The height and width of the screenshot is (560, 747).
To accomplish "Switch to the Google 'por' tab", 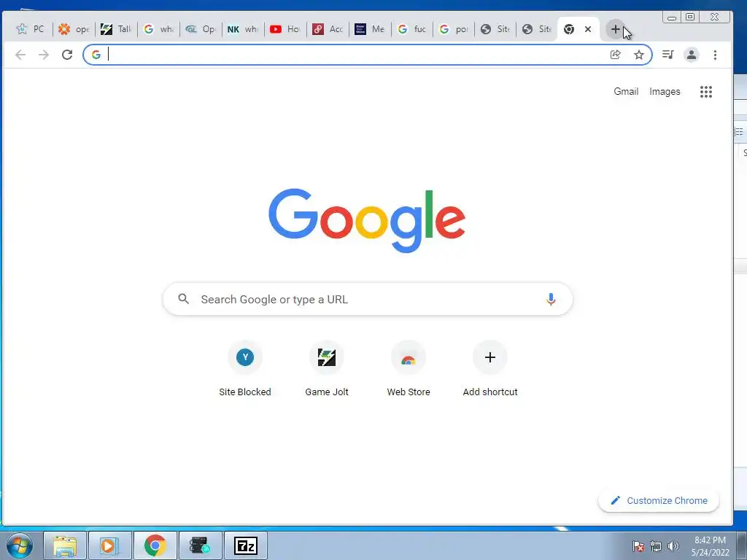I will tap(453, 29).
